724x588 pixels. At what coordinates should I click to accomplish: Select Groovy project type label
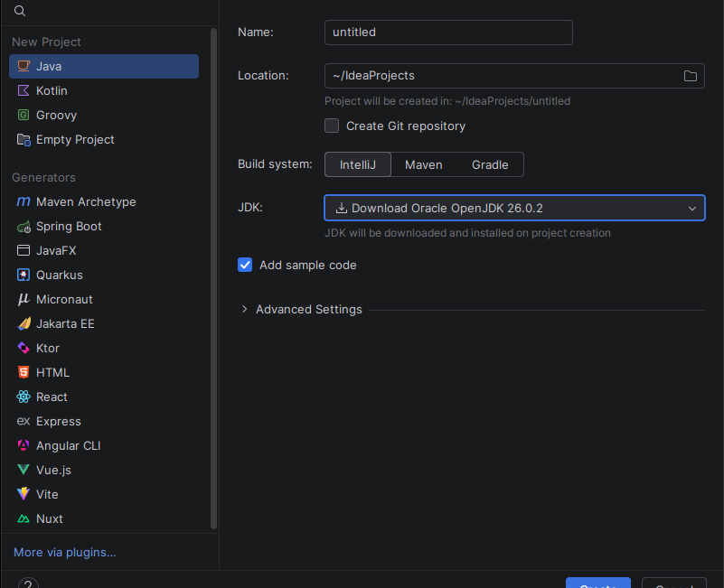coord(56,116)
